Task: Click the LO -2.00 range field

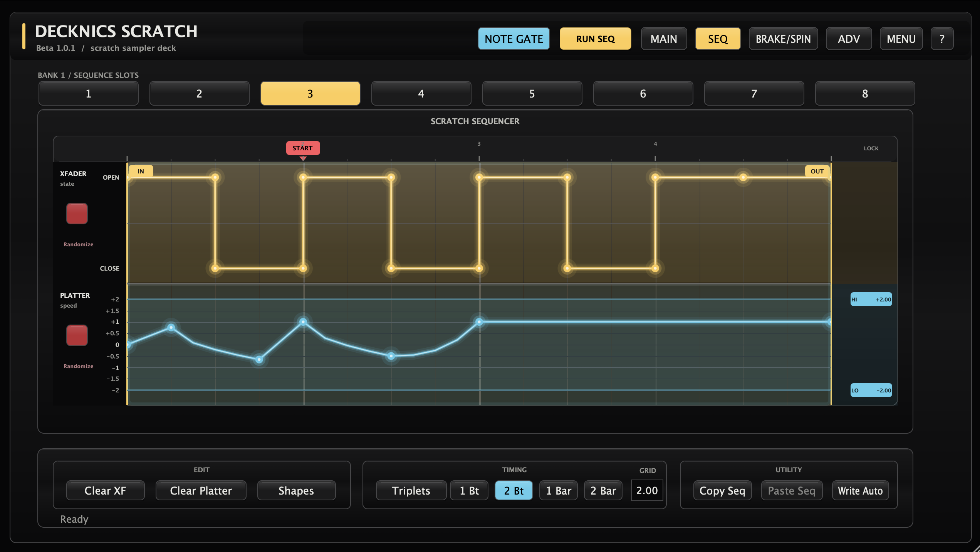Action: 871,390
